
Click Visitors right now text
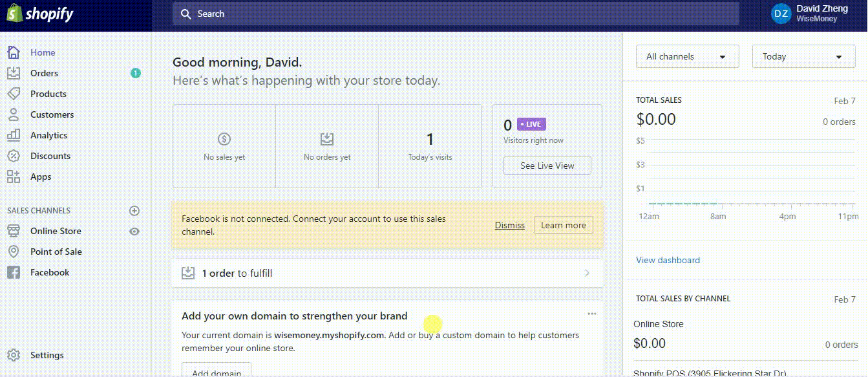(x=533, y=140)
